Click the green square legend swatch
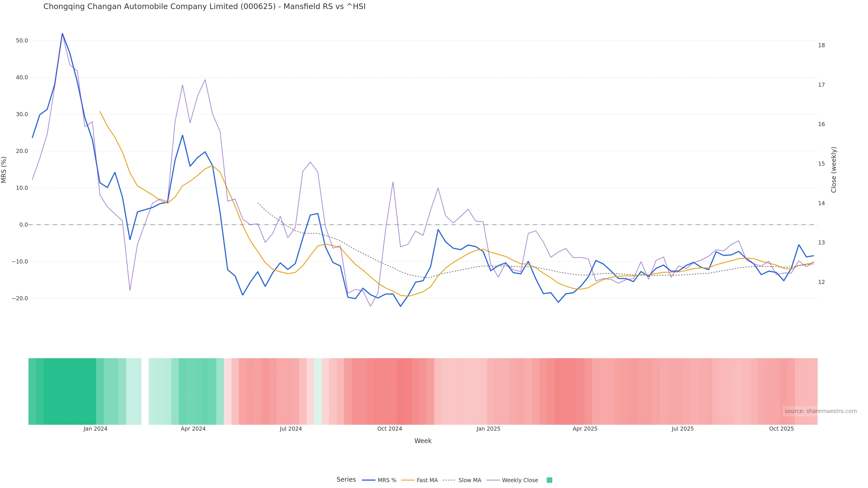The image size is (868, 488). click(x=549, y=480)
